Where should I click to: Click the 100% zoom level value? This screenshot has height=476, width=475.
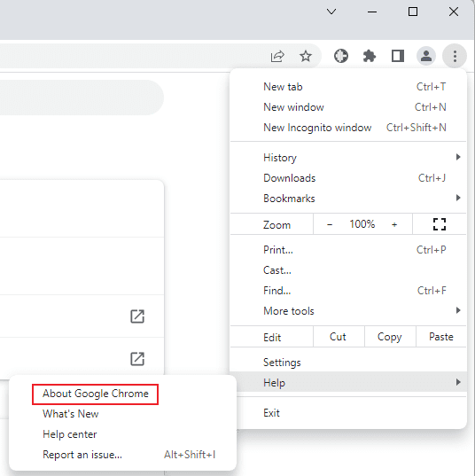[362, 224]
